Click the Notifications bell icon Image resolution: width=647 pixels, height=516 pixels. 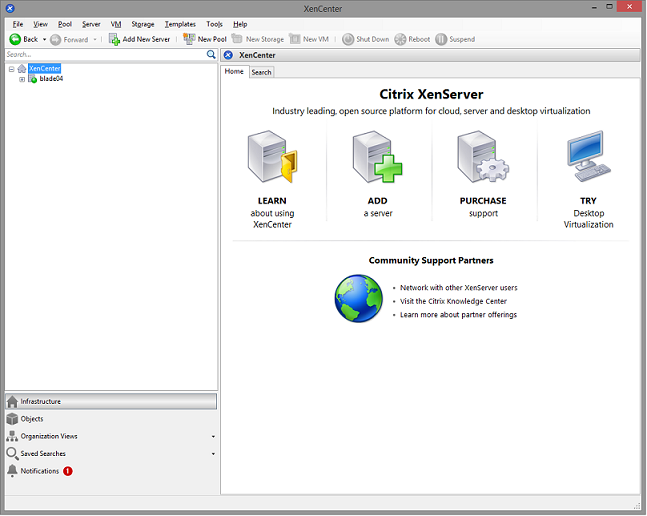pyautogui.click(x=12, y=471)
